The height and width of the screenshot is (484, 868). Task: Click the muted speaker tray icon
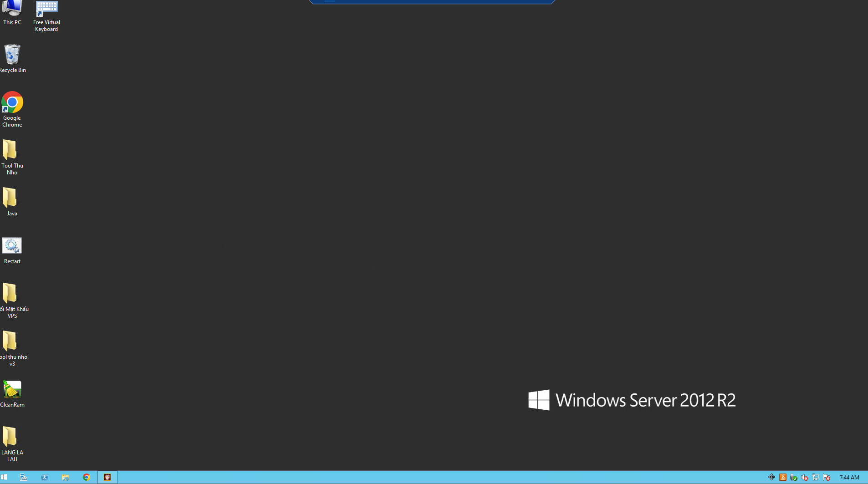click(805, 477)
